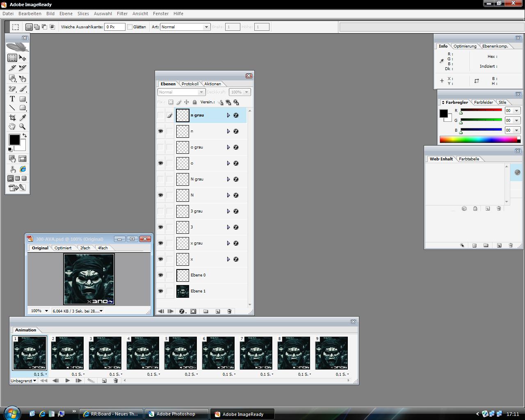Image resolution: width=525 pixels, height=420 pixels.
Task: Expand effects of the 'x grau' layer
Action: pos(228,243)
